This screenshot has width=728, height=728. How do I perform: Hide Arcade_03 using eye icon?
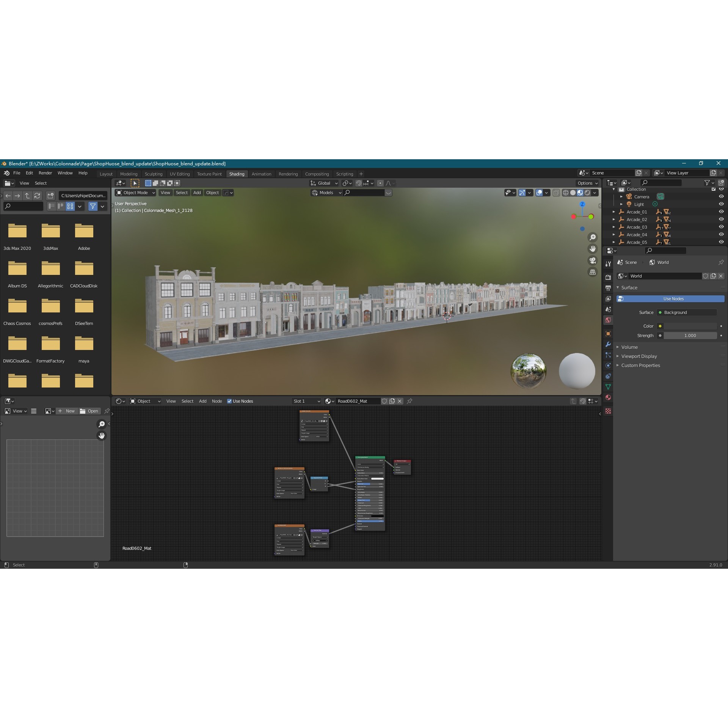click(721, 227)
